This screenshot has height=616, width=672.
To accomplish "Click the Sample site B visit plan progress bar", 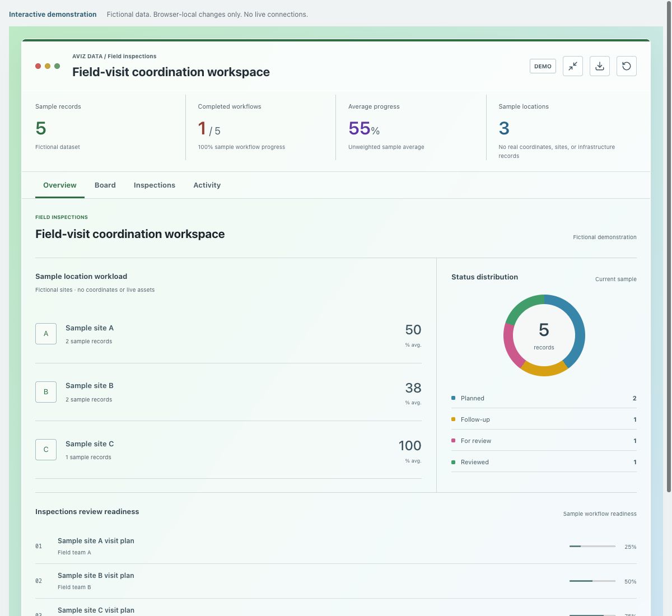I will pyautogui.click(x=592, y=581).
